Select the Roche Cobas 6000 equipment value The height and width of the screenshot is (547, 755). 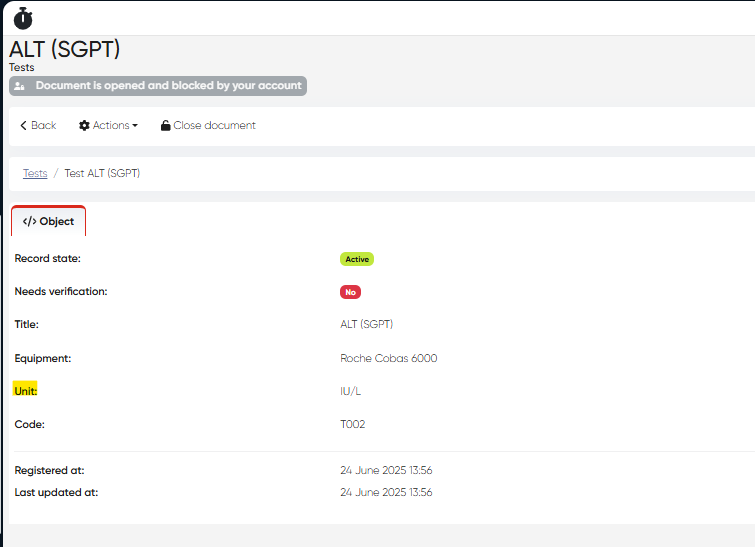(x=388, y=358)
